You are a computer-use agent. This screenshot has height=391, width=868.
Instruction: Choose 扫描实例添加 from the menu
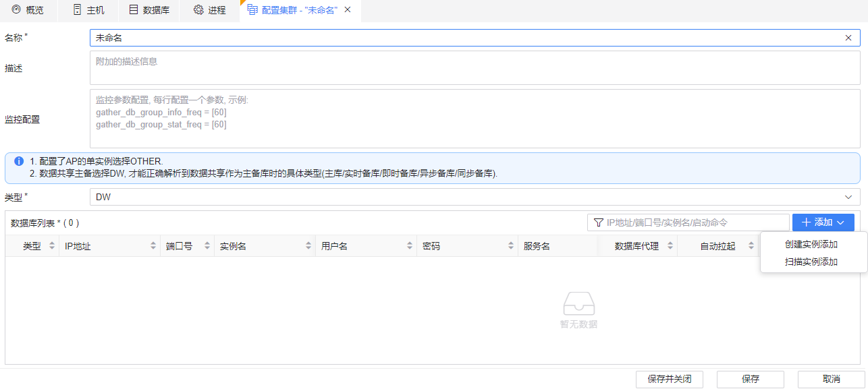click(x=811, y=262)
